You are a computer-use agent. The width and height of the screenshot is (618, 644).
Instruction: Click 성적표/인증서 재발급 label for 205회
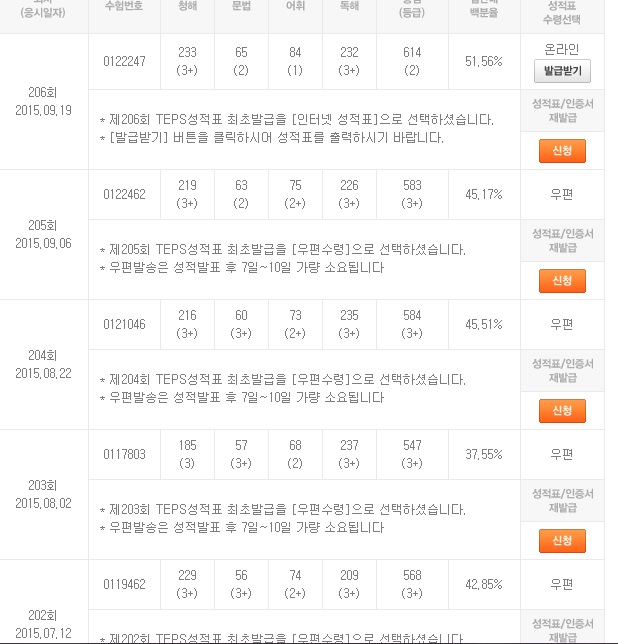[563, 241]
